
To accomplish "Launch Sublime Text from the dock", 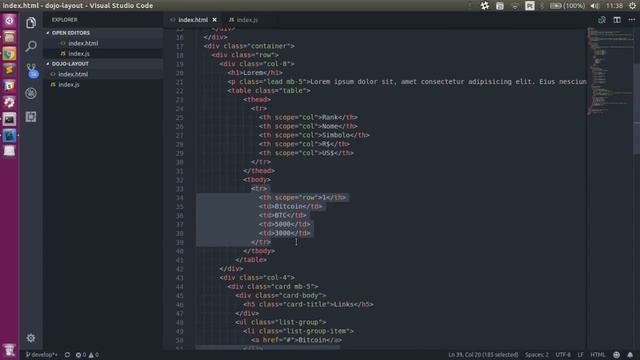I will click(9, 69).
